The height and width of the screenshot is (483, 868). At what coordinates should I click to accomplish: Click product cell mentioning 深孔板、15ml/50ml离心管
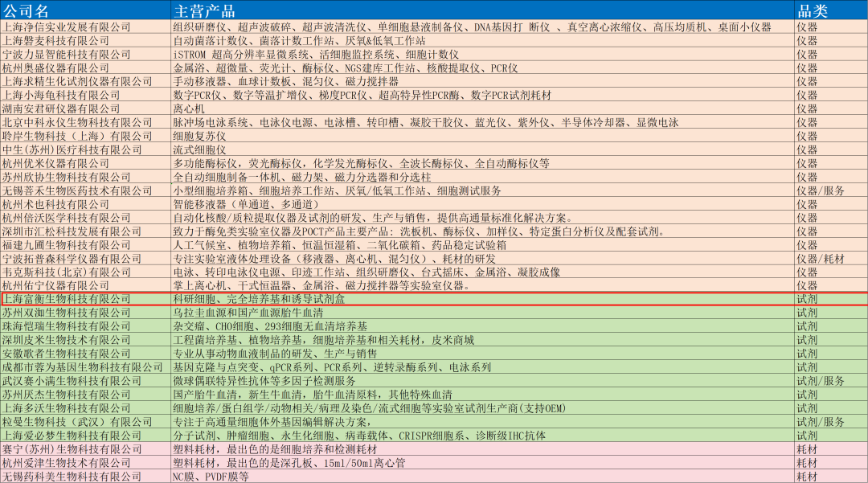[483, 463]
